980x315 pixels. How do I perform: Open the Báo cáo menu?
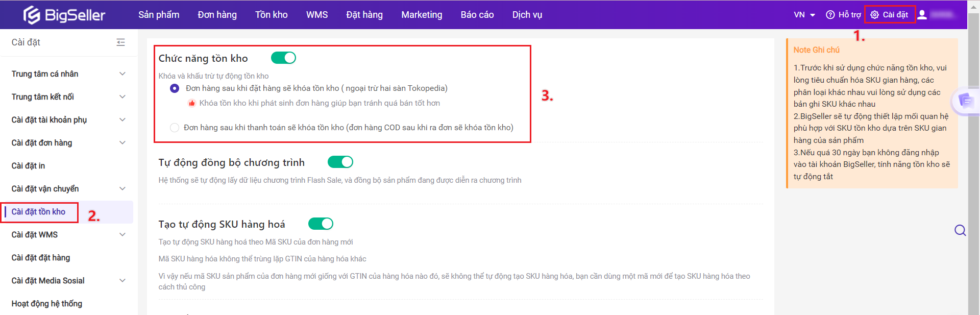click(477, 15)
